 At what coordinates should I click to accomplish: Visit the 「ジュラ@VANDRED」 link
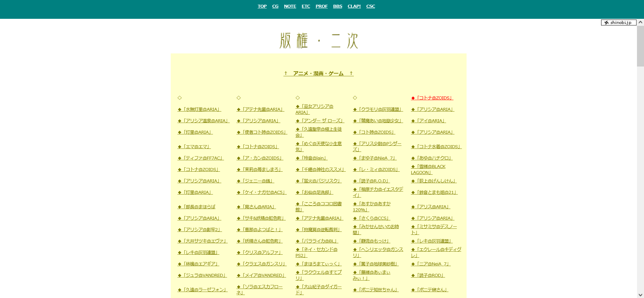click(202, 275)
